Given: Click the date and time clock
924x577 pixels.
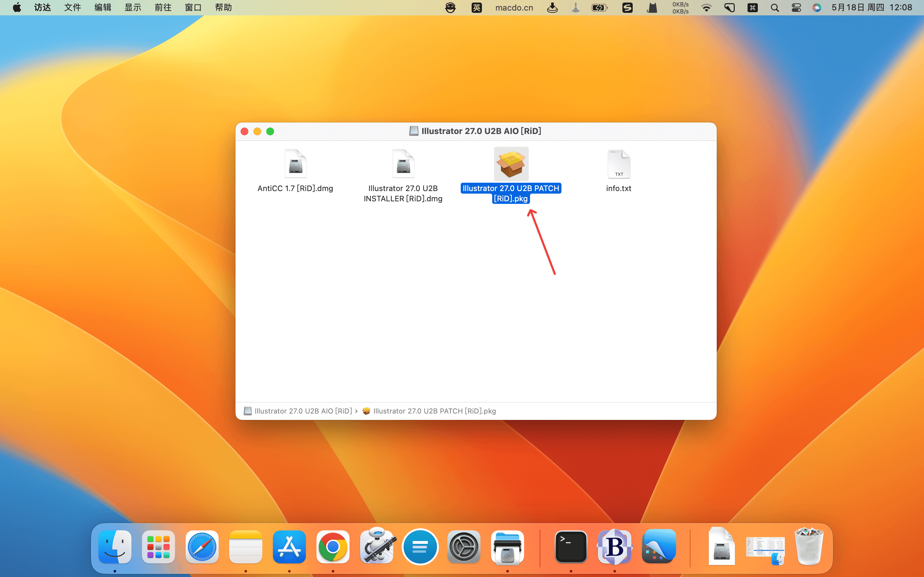Looking at the screenshot, I should tap(871, 8).
